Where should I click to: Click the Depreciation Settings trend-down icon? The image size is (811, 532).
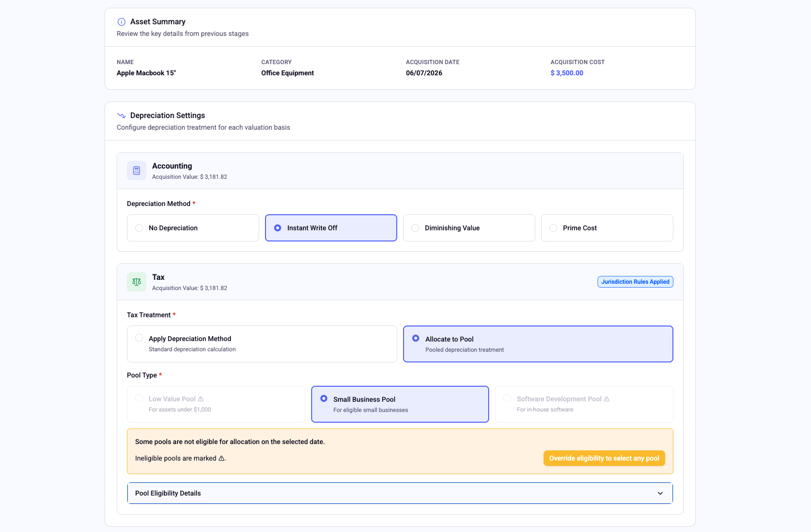click(x=122, y=116)
